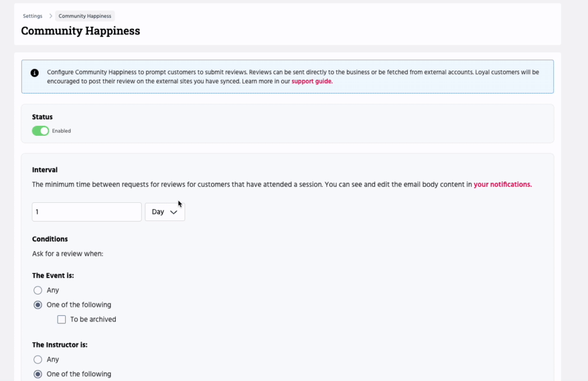Select "Any" under The Event is
Image resolution: width=588 pixels, height=381 pixels.
[x=38, y=290]
